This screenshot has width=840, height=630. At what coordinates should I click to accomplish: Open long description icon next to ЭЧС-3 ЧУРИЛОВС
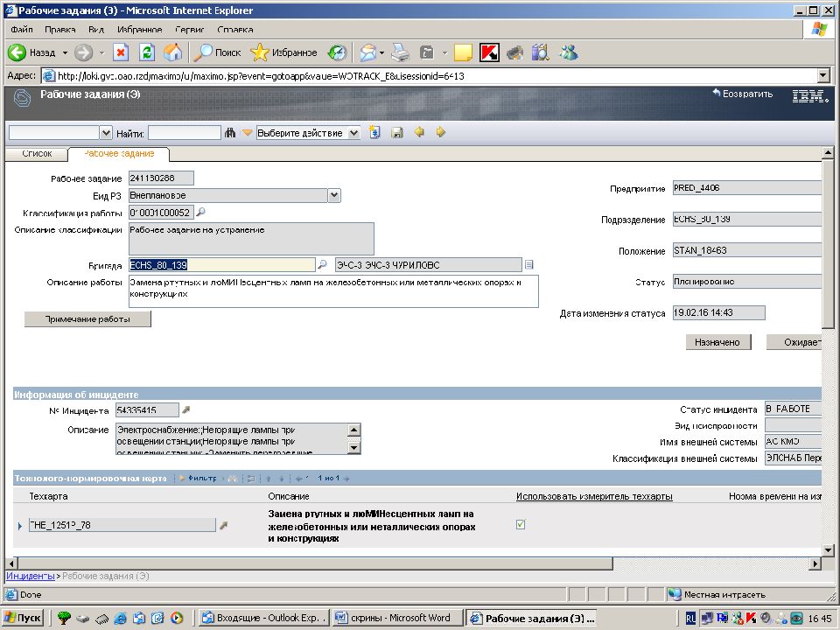coord(528,264)
